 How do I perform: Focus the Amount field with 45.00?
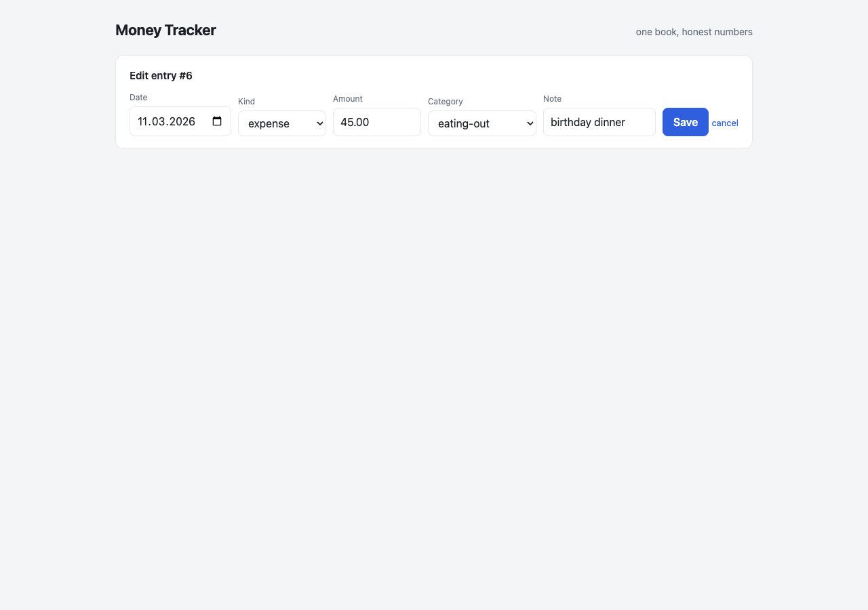pyautogui.click(x=377, y=122)
